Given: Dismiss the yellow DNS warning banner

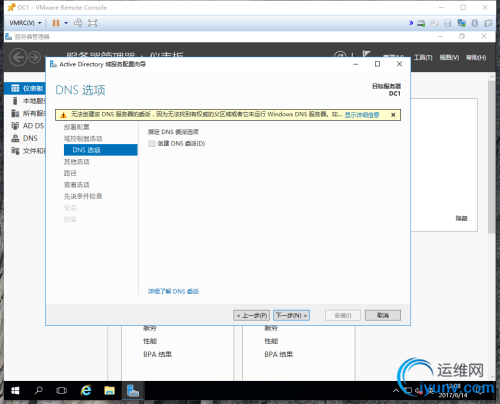Looking at the screenshot, I should (393, 115).
